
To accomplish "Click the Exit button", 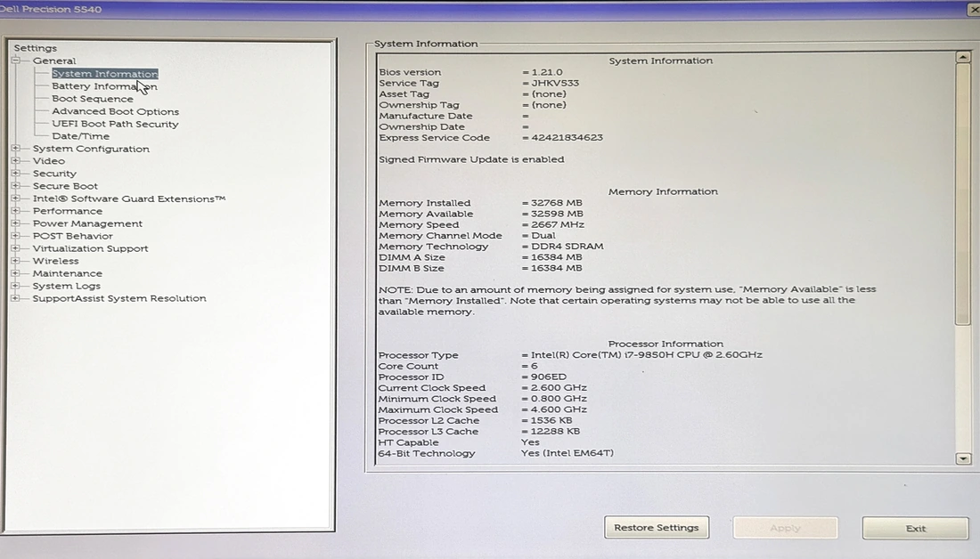I will click(x=915, y=528).
